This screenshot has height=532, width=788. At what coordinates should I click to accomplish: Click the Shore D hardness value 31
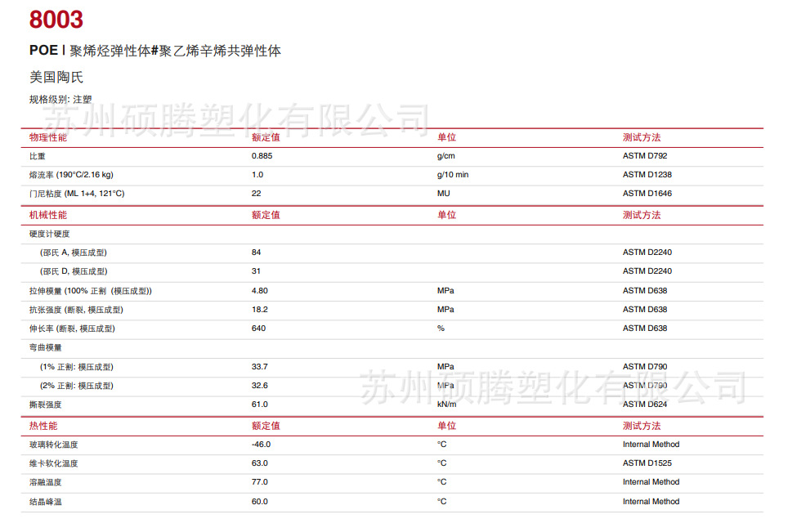coord(257,270)
